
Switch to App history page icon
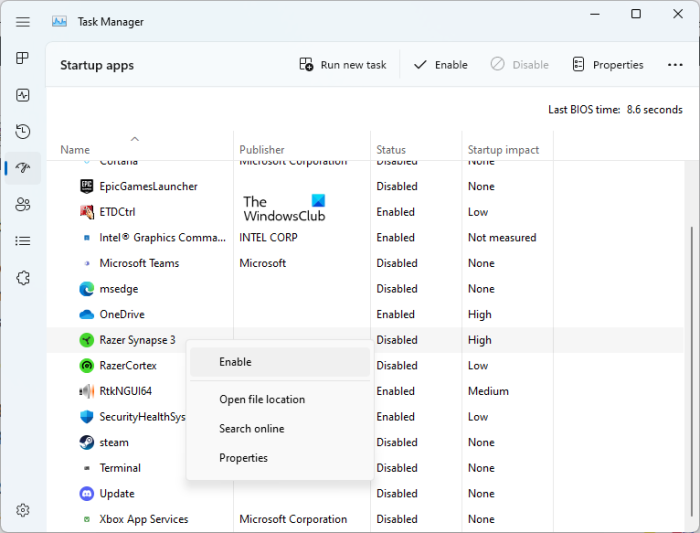[23, 131]
